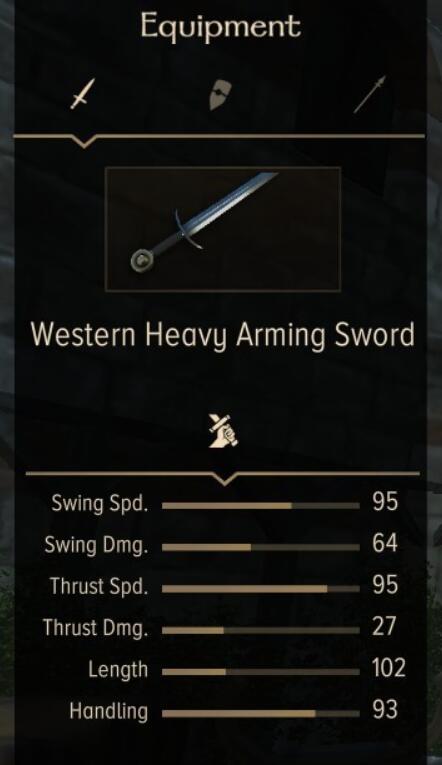Click the Swing Dmg. value 64

[385, 544]
